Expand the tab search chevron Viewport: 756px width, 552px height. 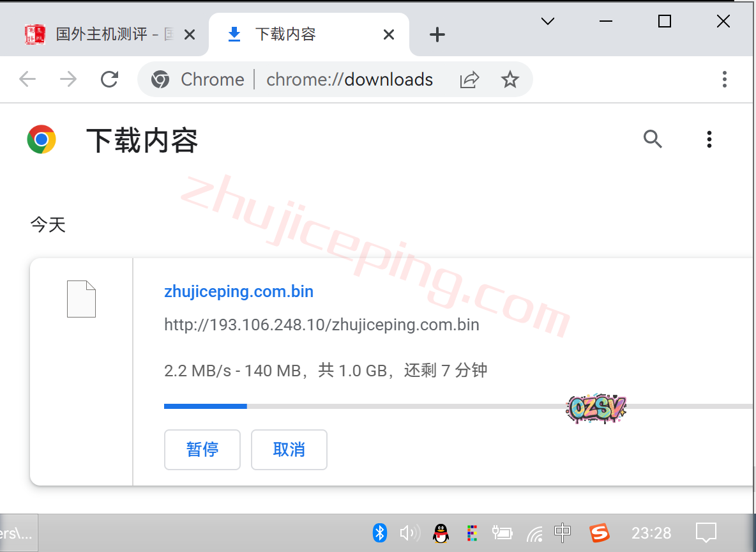pos(547,21)
